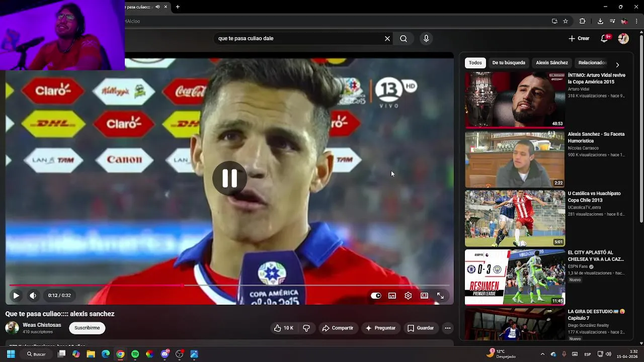
Task: Open Microsoft Edge from the taskbar
Action: tap(106, 354)
